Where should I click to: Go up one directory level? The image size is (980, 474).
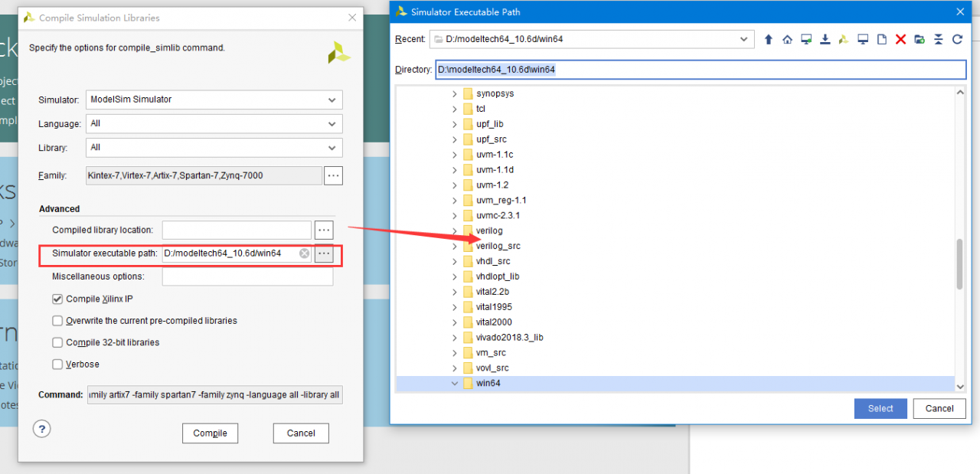point(769,39)
